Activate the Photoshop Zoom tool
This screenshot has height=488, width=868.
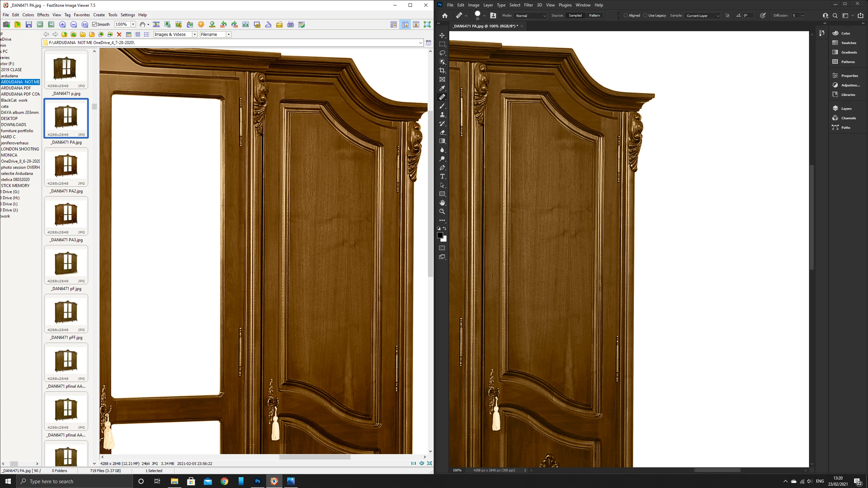coord(442,211)
